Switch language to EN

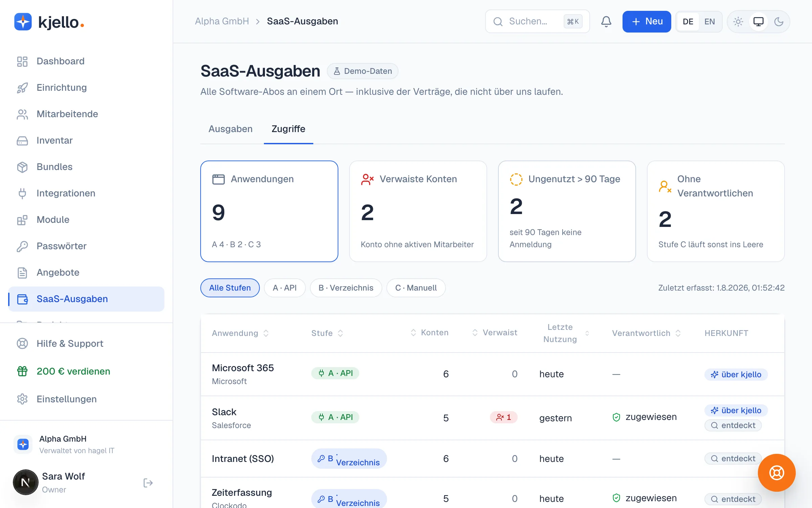[709, 22]
